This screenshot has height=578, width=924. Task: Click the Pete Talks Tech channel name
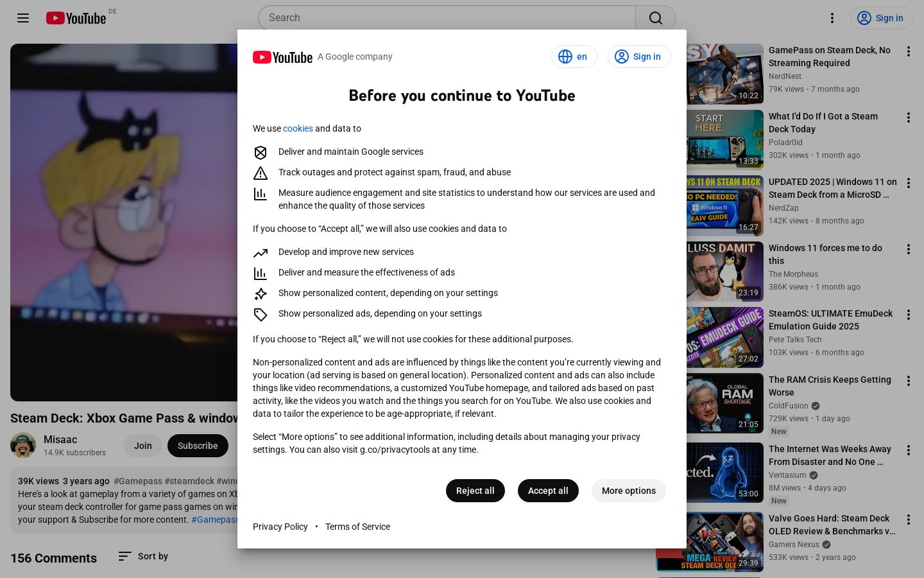[795, 340]
